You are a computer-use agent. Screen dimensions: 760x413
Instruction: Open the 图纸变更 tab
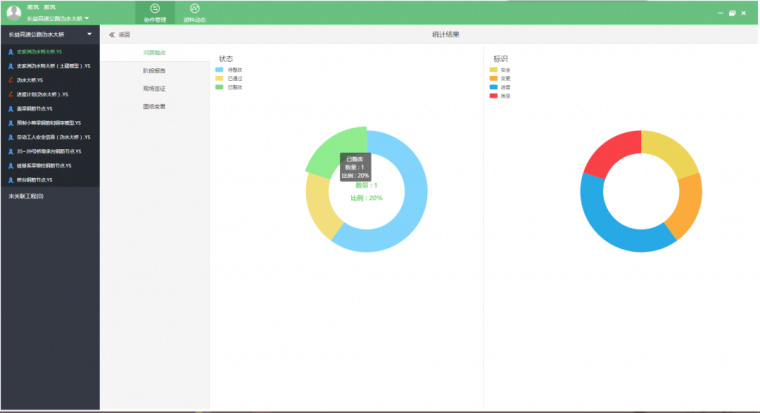coord(154,106)
